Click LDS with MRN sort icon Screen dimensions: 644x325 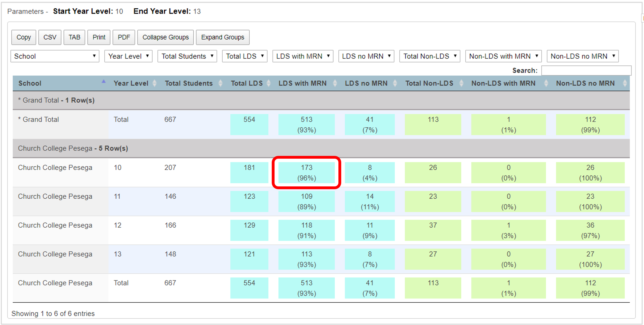pyautogui.click(x=335, y=83)
